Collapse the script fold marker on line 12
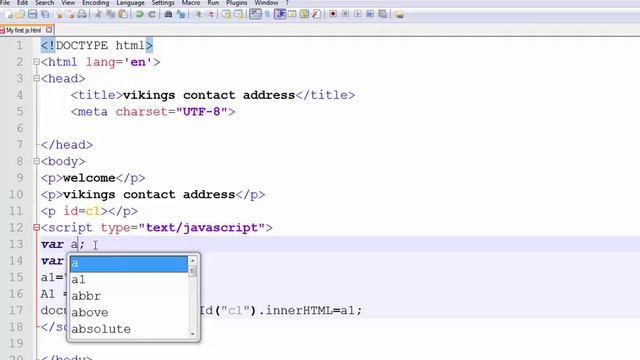Viewport: 640px width, 360px height. [36, 227]
